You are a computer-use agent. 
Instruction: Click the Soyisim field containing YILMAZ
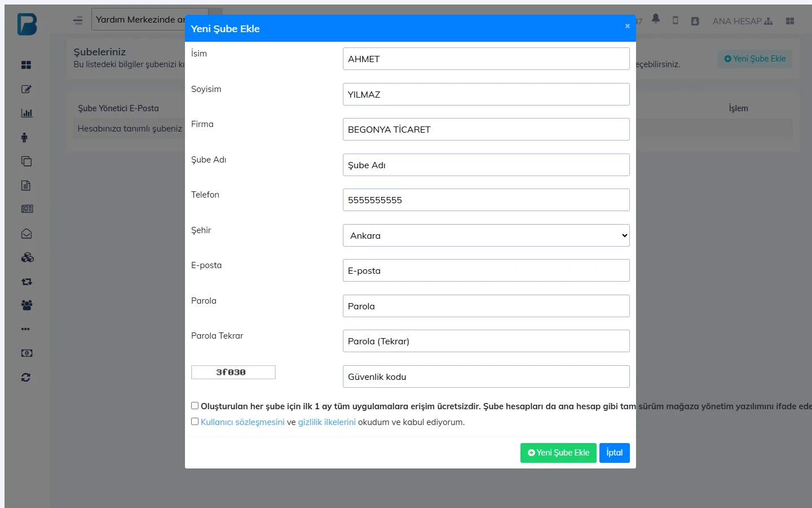[x=486, y=94]
